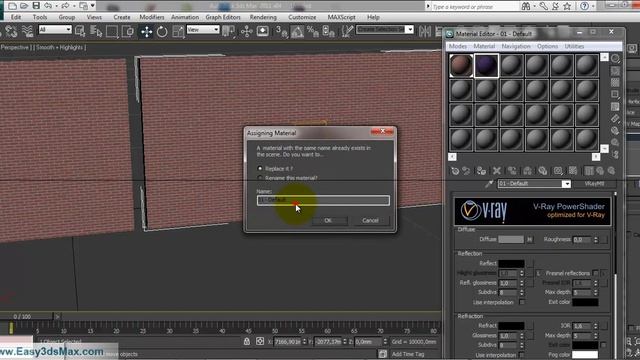The image size is (640, 360).
Task: Click Mirror tool icon
Action: pos(424,31)
